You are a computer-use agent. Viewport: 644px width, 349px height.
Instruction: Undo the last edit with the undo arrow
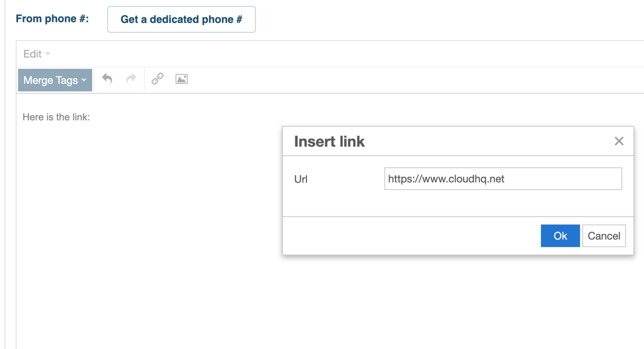point(107,79)
